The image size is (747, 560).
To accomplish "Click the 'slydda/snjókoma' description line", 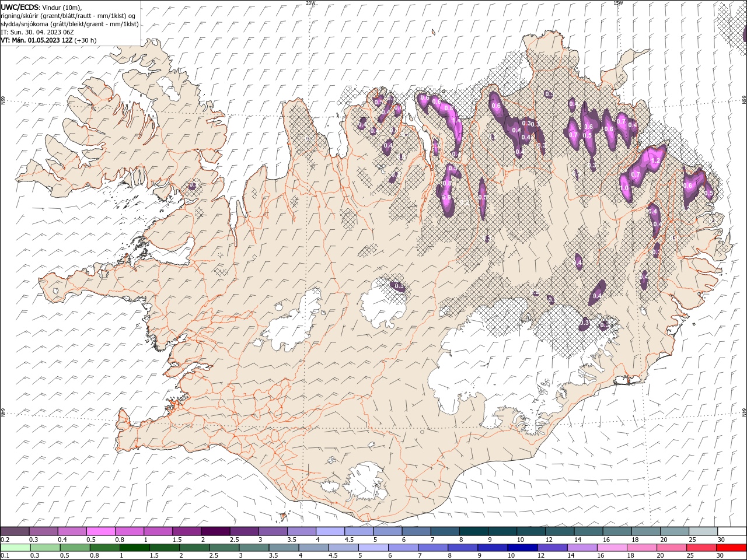I will [70, 24].
